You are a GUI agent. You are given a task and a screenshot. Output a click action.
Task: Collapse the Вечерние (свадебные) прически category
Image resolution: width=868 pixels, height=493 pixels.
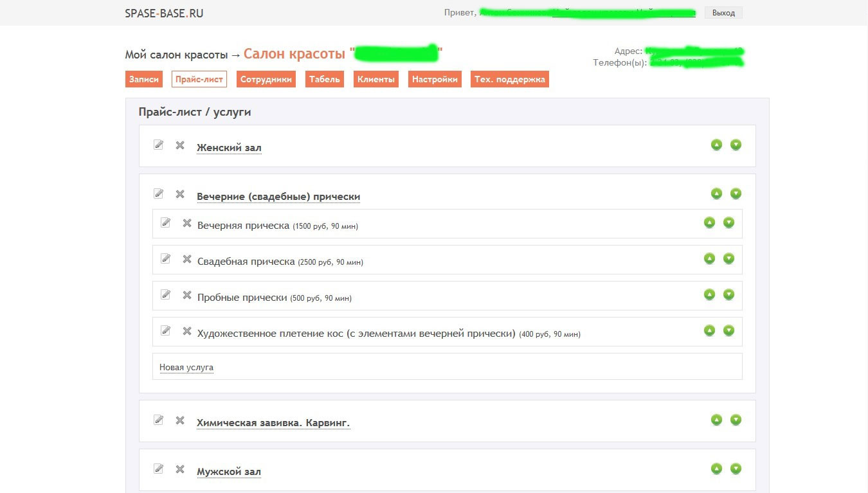coord(278,197)
